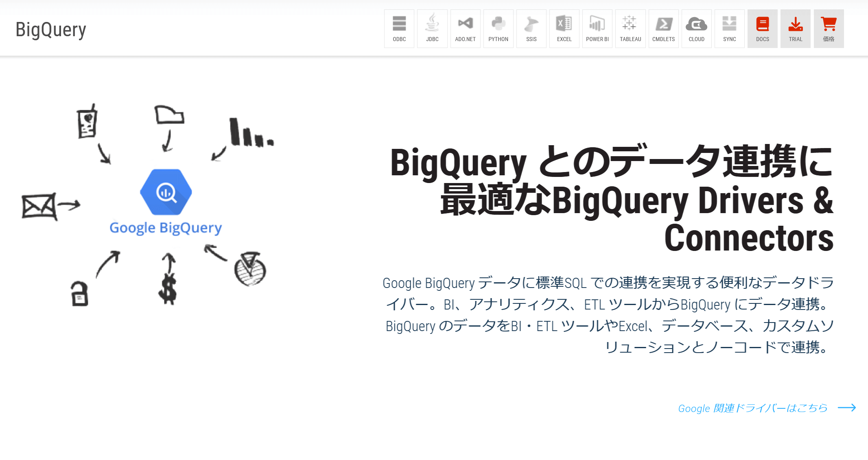Click the Trial download button
This screenshot has width=868, height=460.
[x=795, y=28]
